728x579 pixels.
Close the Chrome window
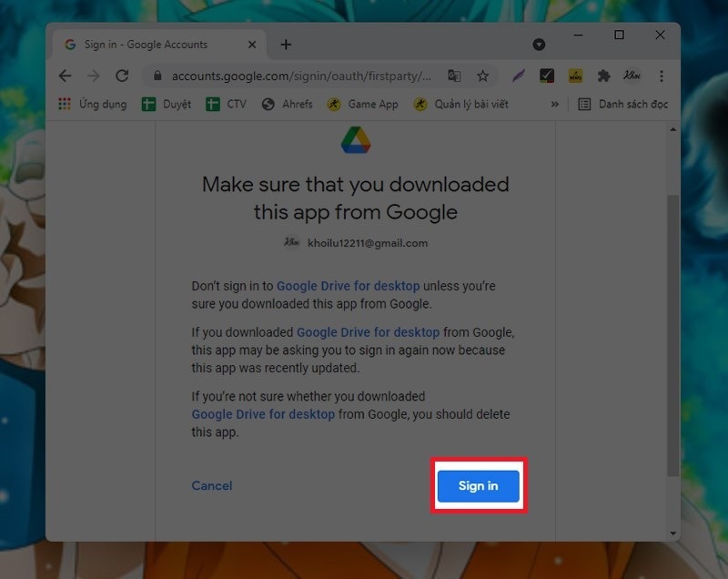(x=660, y=35)
